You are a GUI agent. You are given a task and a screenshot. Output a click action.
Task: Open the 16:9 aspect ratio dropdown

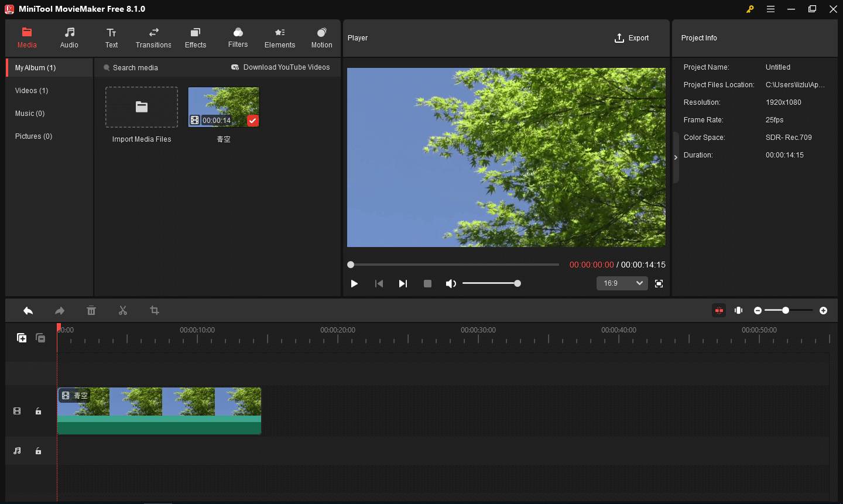(x=622, y=283)
